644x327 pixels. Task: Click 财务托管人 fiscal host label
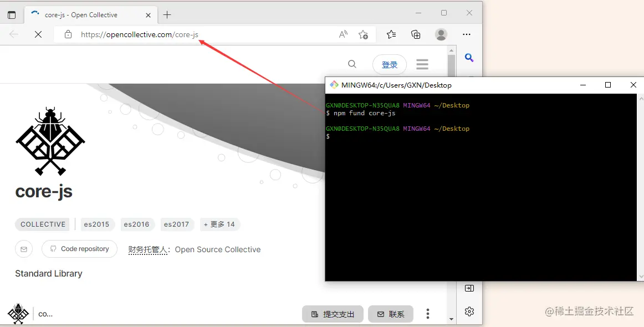pyautogui.click(x=147, y=250)
